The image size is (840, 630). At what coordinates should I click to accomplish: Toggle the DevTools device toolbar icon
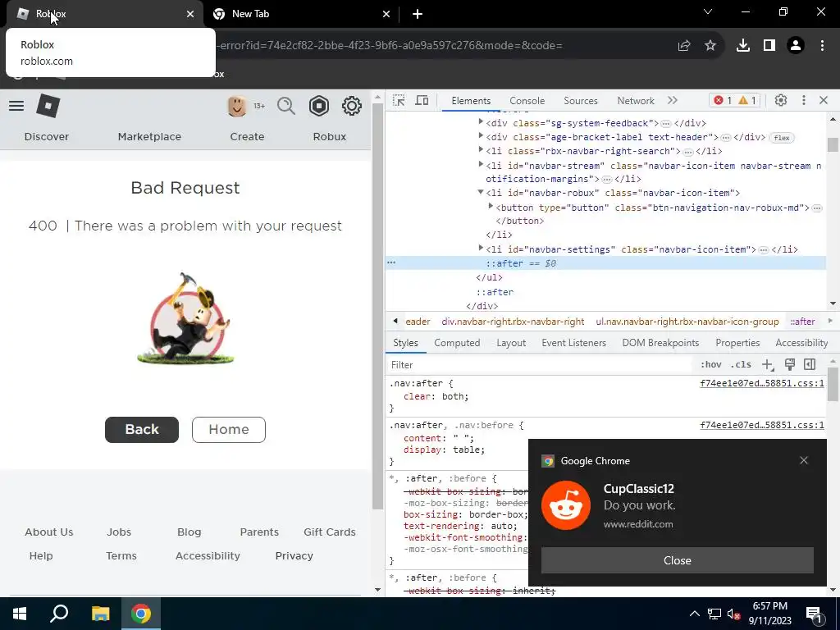tap(422, 100)
